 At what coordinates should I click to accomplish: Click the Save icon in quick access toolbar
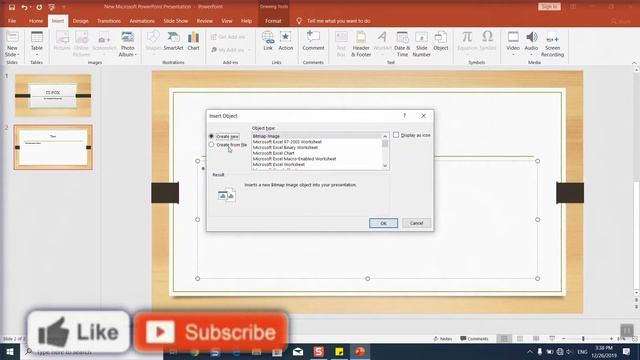[12, 7]
